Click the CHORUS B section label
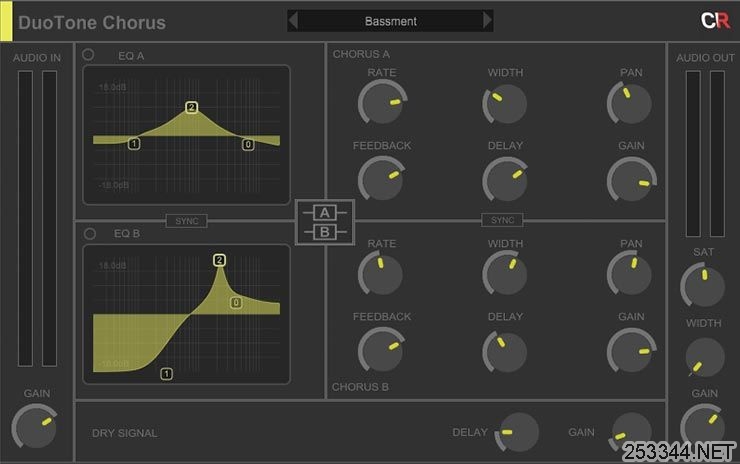740x464 pixels. point(360,387)
